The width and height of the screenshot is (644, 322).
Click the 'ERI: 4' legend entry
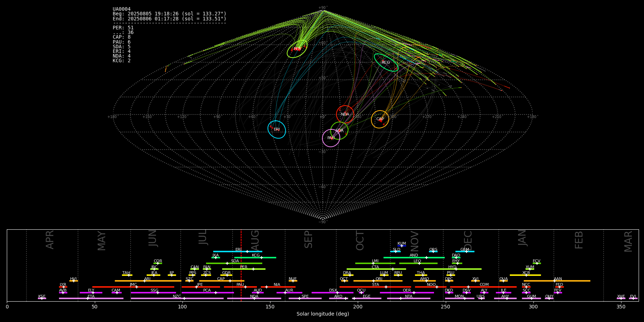[x=122, y=52]
